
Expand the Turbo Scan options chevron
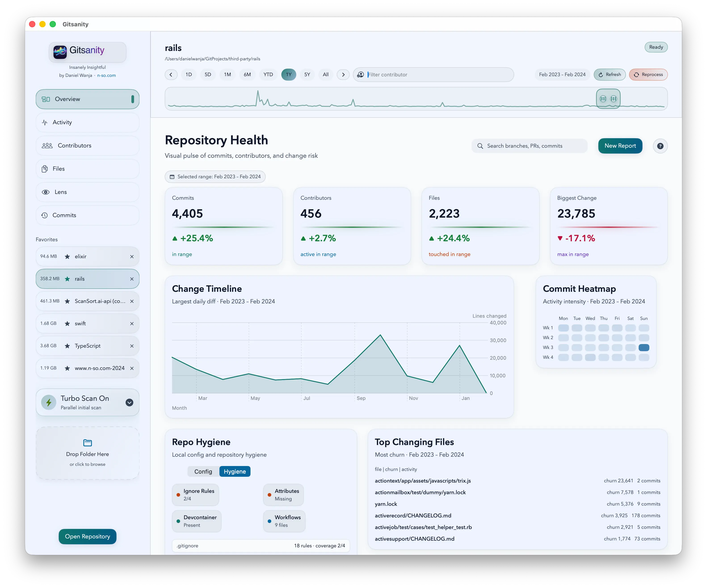[130, 403]
